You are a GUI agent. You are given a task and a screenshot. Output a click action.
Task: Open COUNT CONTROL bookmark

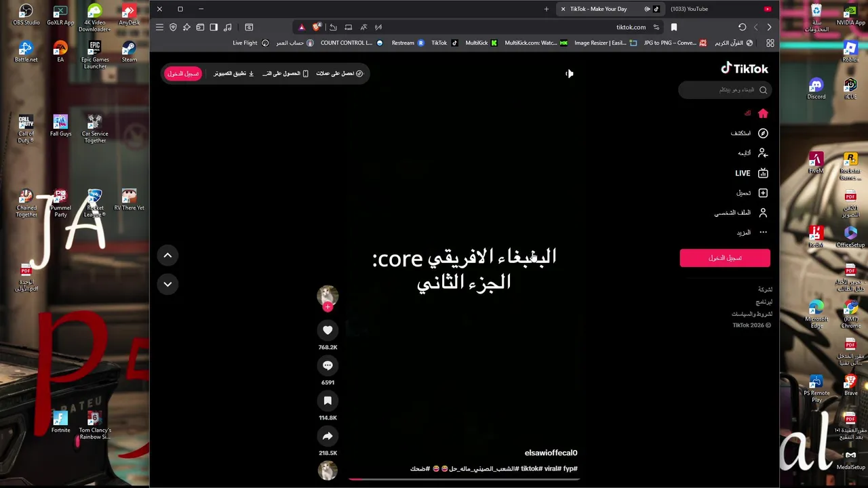pos(351,43)
